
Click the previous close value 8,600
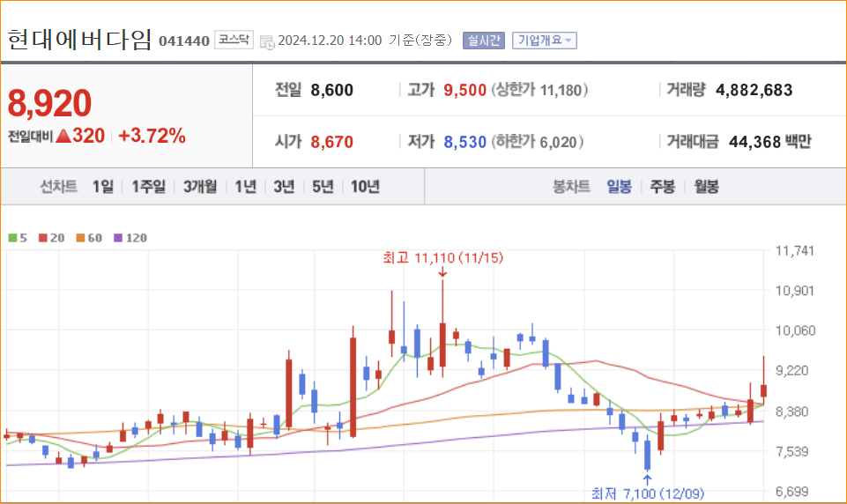(x=331, y=90)
